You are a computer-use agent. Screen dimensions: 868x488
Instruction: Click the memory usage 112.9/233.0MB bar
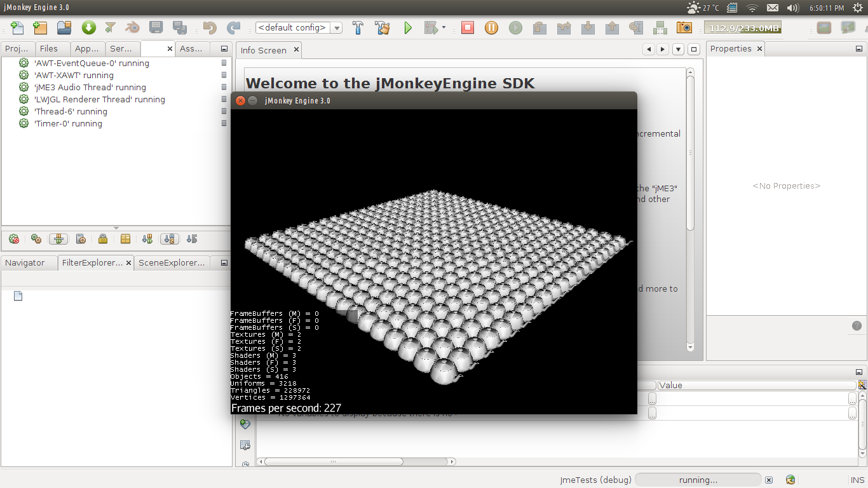pyautogui.click(x=742, y=28)
